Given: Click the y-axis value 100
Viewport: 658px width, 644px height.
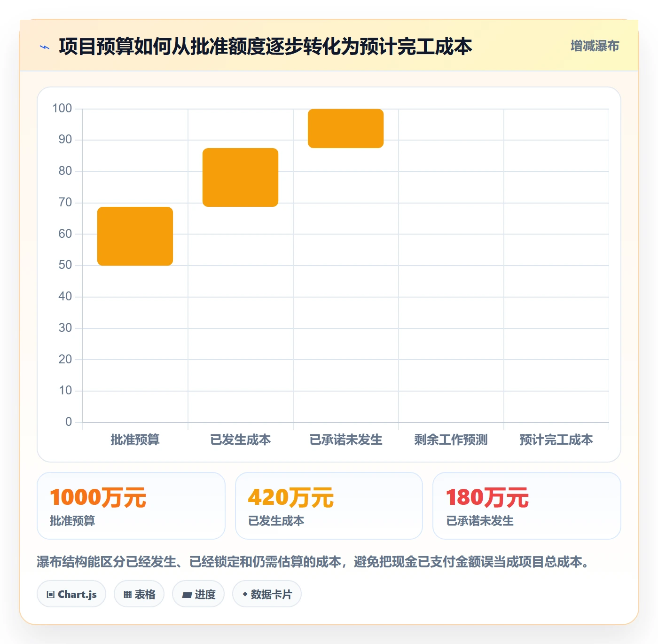Looking at the screenshot, I should tap(62, 109).
